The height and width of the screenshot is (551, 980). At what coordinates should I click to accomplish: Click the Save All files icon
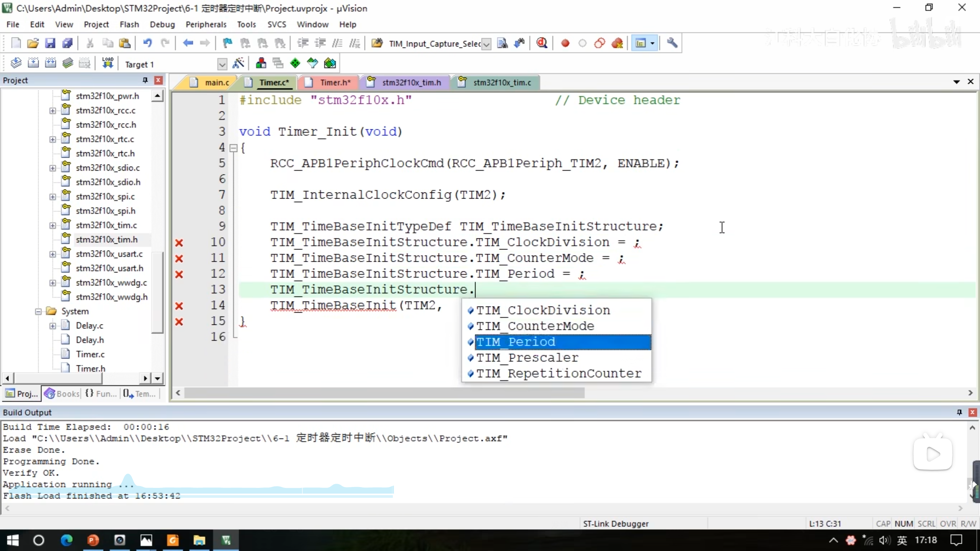pos(67,43)
